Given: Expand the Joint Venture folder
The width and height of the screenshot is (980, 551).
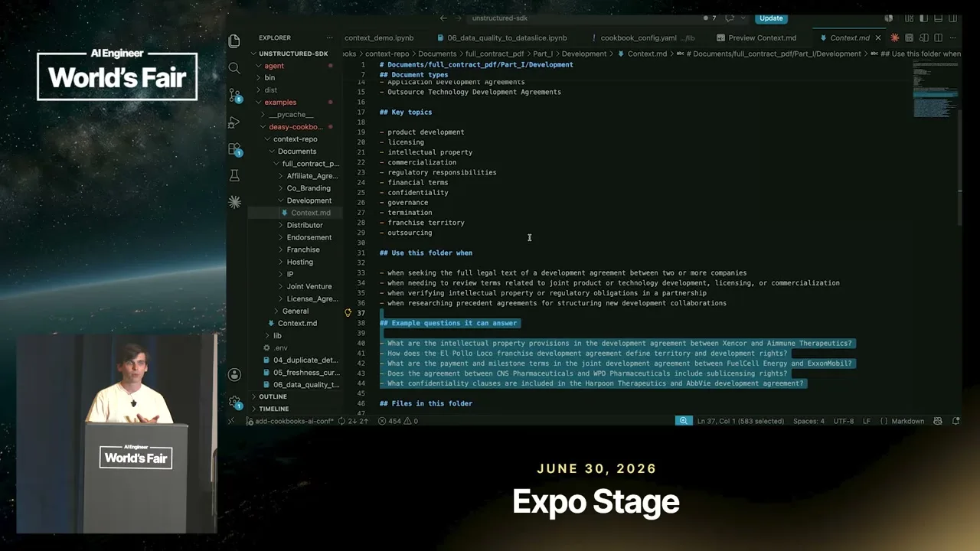Looking at the screenshot, I should (x=309, y=286).
